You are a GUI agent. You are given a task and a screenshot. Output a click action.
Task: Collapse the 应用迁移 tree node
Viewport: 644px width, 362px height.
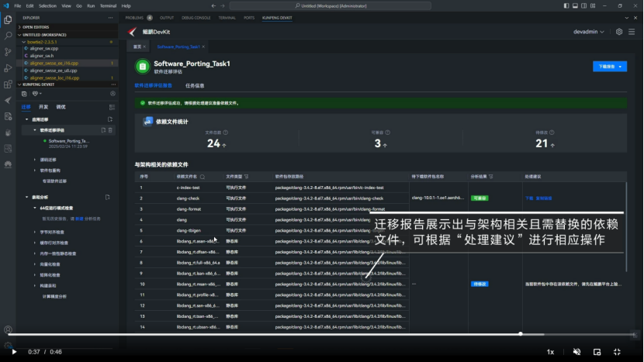[x=26, y=119]
